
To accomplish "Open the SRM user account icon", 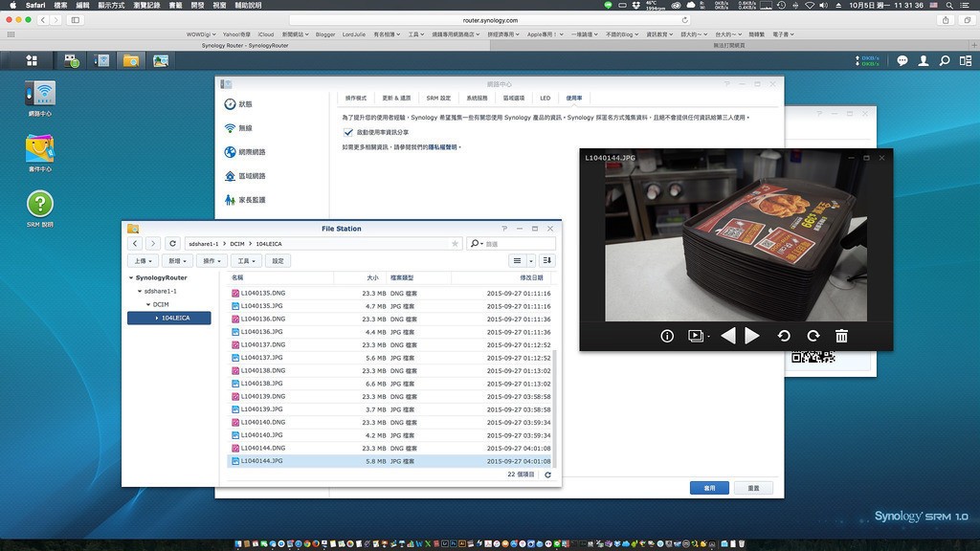I will click(924, 60).
